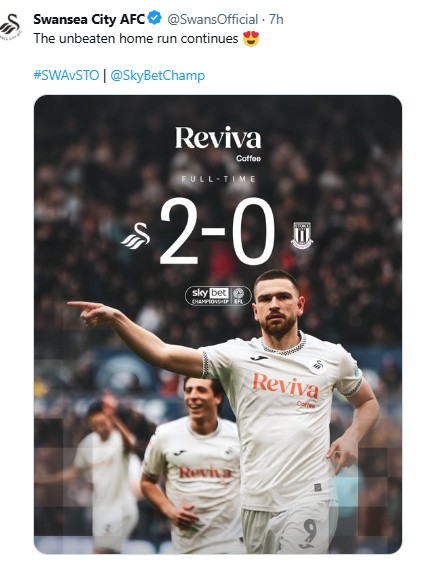This screenshot has width=445, height=562.
Task: Open the Swansea City swan profile avatar
Action: pyautogui.click(x=11, y=27)
